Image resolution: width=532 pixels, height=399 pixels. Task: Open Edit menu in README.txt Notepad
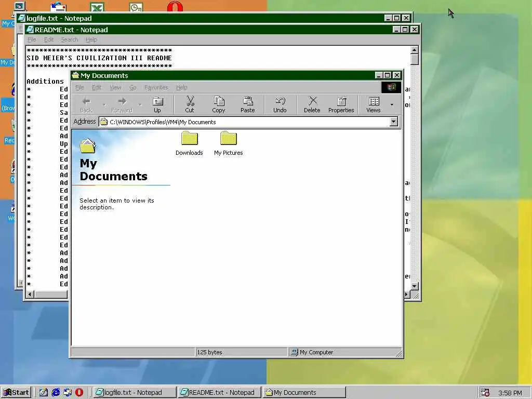click(49, 39)
